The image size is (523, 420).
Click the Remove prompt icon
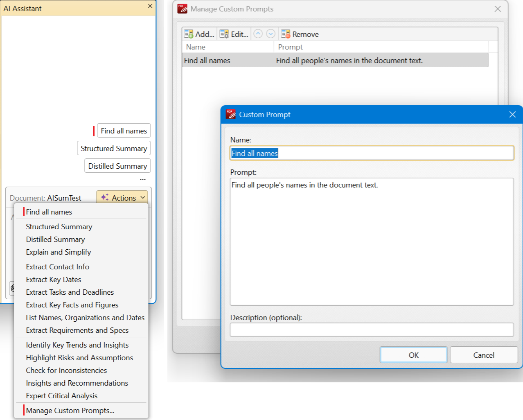click(x=286, y=34)
